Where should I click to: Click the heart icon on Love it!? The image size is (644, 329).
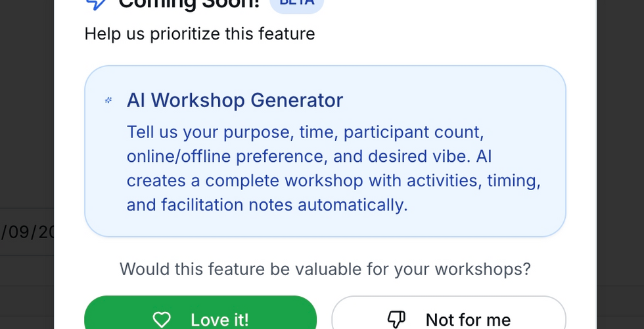point(161,320)
